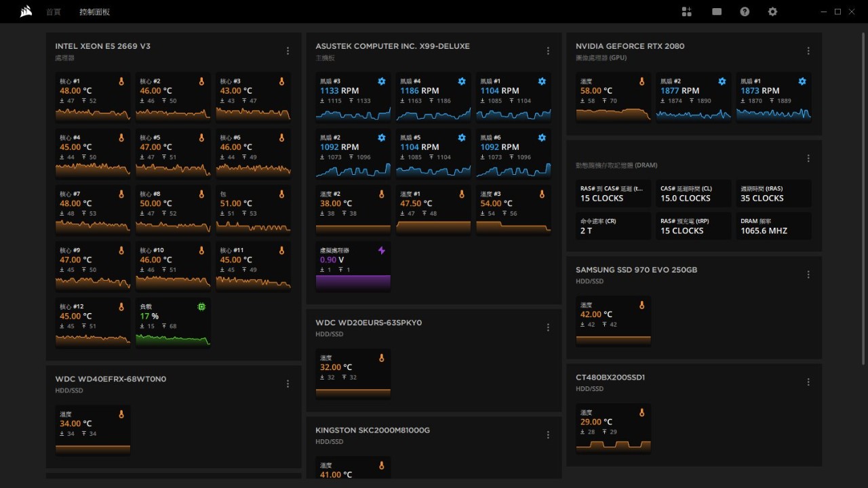Open the DRAM panel options menu
The width and height of the screenshot is (868, 488).
[x=808, y=159]
